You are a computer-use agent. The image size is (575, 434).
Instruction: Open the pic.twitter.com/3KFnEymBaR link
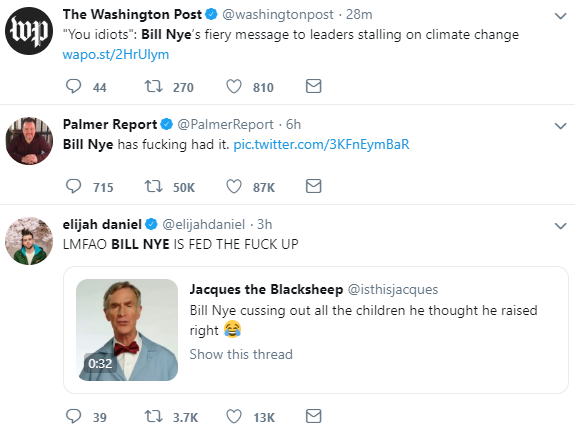[321, 145]
